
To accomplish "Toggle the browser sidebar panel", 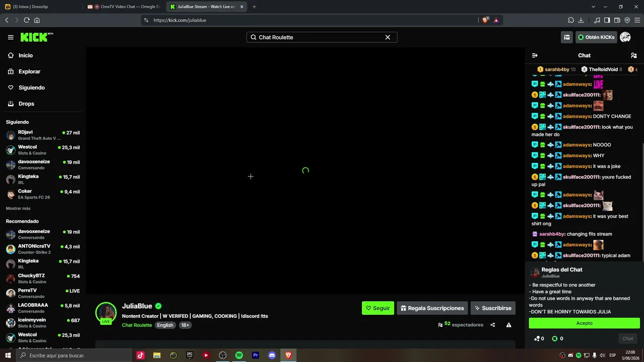I will (607, 20).
